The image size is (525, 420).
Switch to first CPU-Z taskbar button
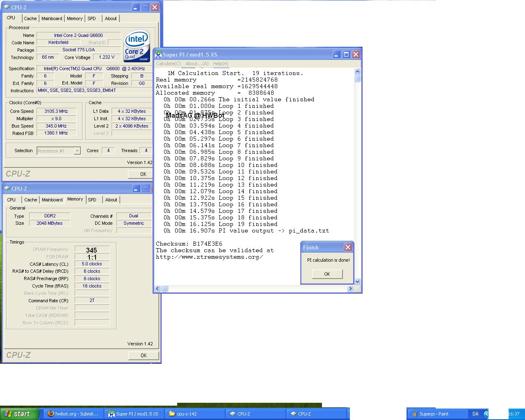click(x=256, y=414)
